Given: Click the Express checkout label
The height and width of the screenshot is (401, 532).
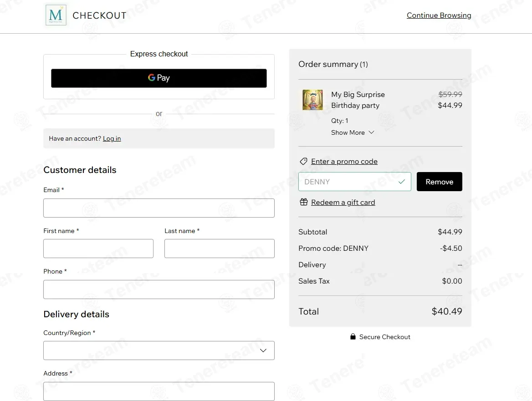Looking at the screenshot, I should (x=159, y=54).
